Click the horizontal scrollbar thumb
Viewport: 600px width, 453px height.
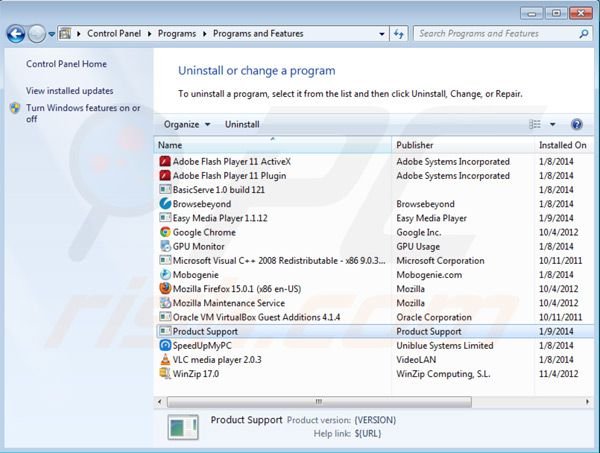click(x=319, y=402)
